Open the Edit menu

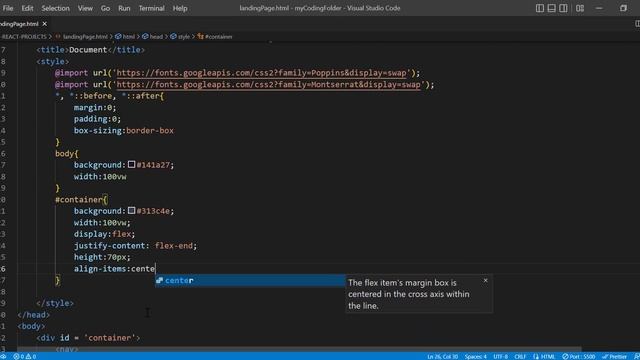27,8
